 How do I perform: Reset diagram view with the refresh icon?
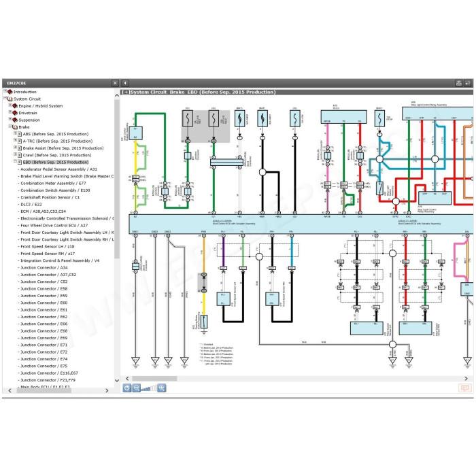(x=127, y=388)
